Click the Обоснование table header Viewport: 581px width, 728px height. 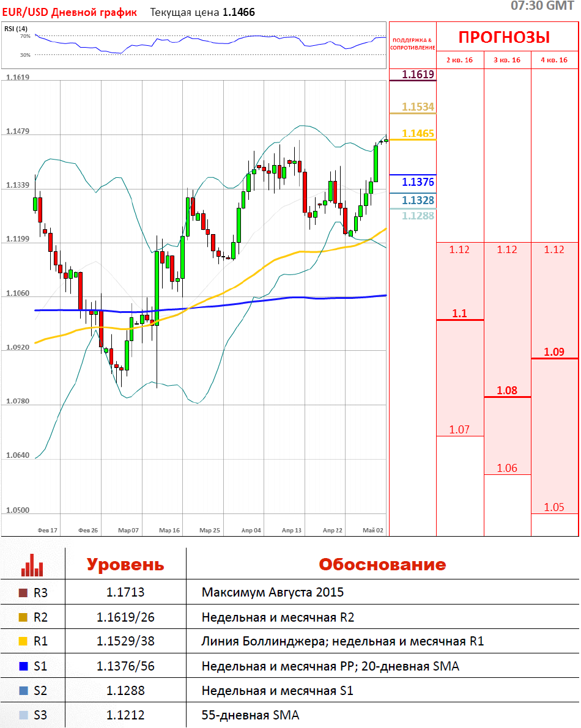382,565
